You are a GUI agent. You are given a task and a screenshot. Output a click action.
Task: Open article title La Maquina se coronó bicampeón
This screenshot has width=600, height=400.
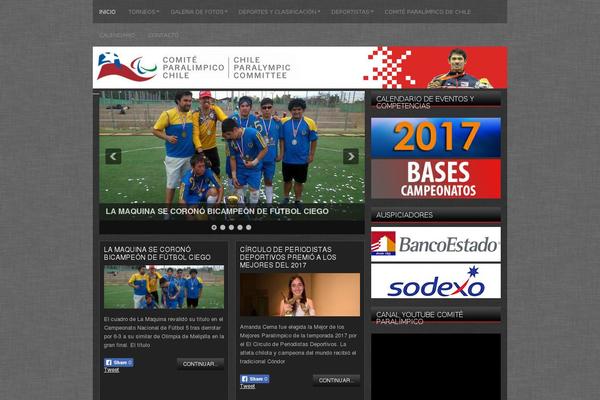pyautogui.click(x=157, y=253)
